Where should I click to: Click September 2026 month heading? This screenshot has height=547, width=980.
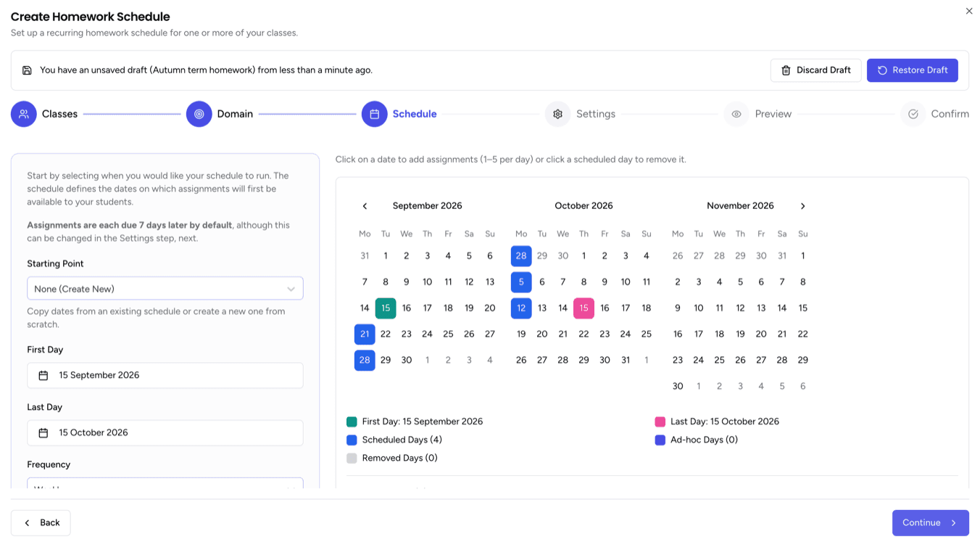pos(427,206)
